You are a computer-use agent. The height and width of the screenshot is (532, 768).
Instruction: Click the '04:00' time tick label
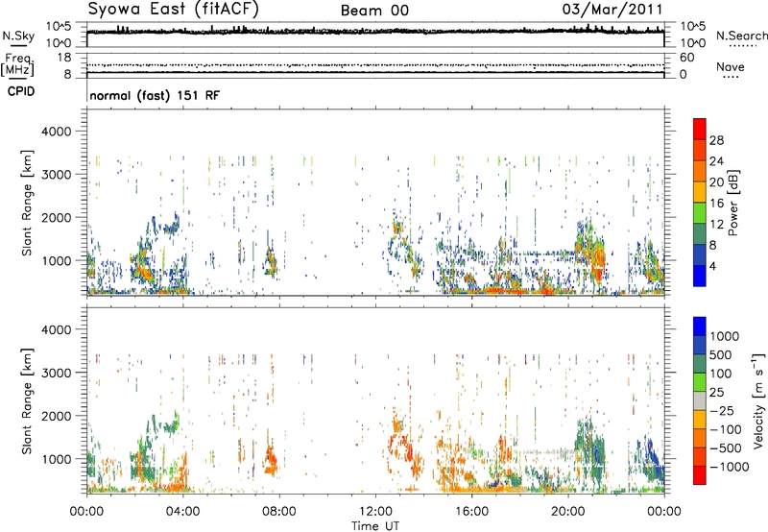coord(182,511)
